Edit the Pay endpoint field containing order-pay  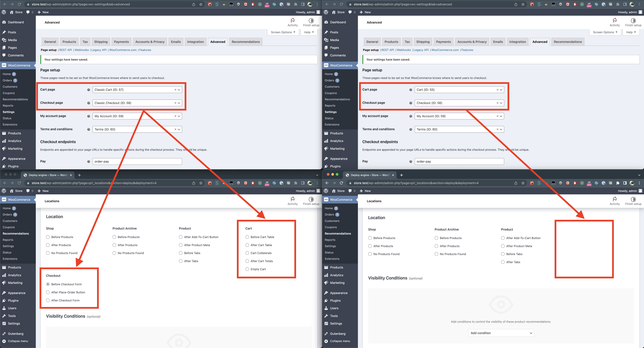137,161
